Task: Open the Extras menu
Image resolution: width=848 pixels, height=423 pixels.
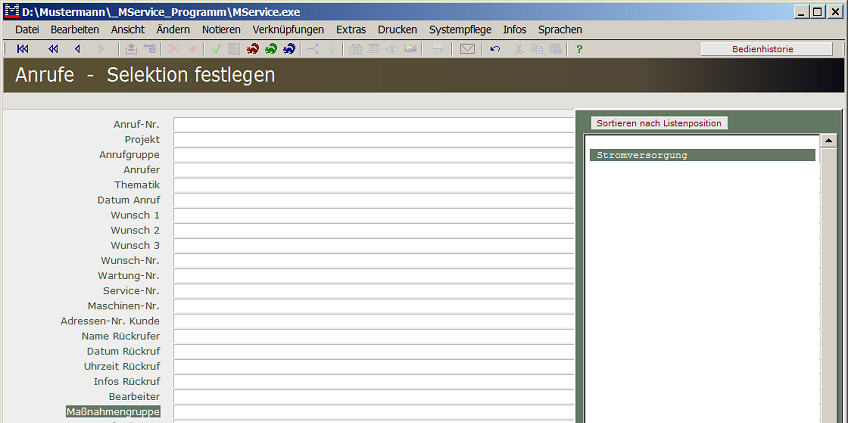Action: [x=351, y=30]
